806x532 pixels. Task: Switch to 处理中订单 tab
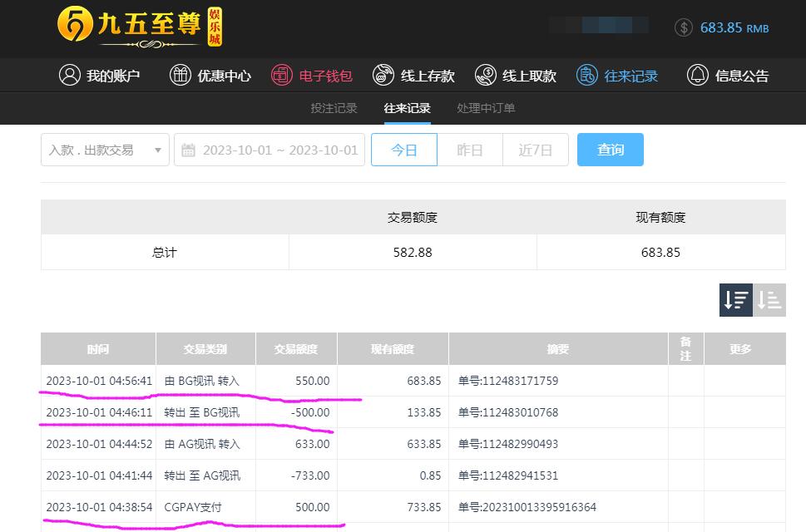(486, 108)
